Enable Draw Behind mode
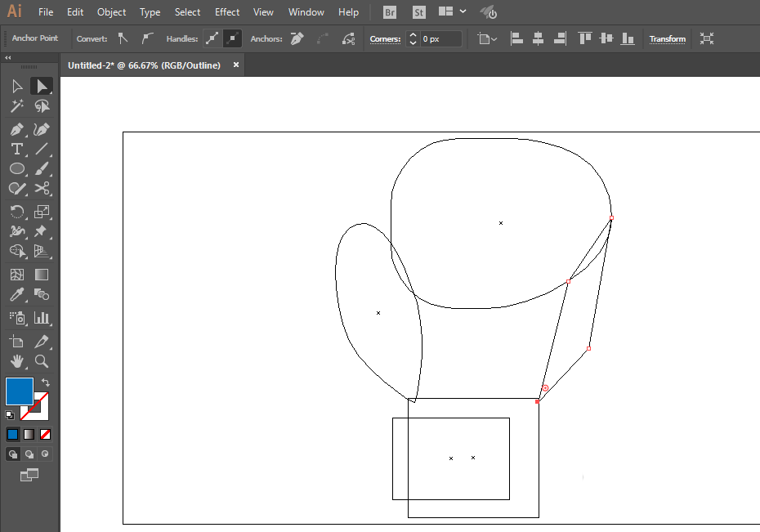The width and height of the screenshot is (760, 532). point(29,454)
